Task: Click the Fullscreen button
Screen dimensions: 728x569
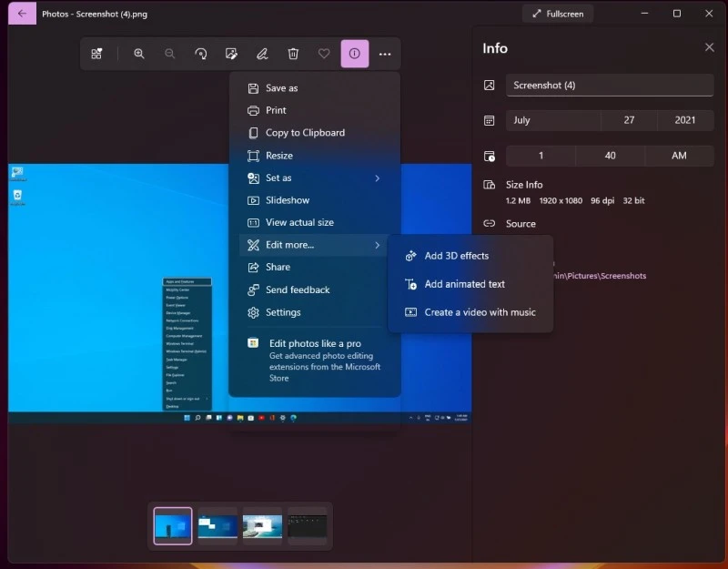Action: [558, 14]
